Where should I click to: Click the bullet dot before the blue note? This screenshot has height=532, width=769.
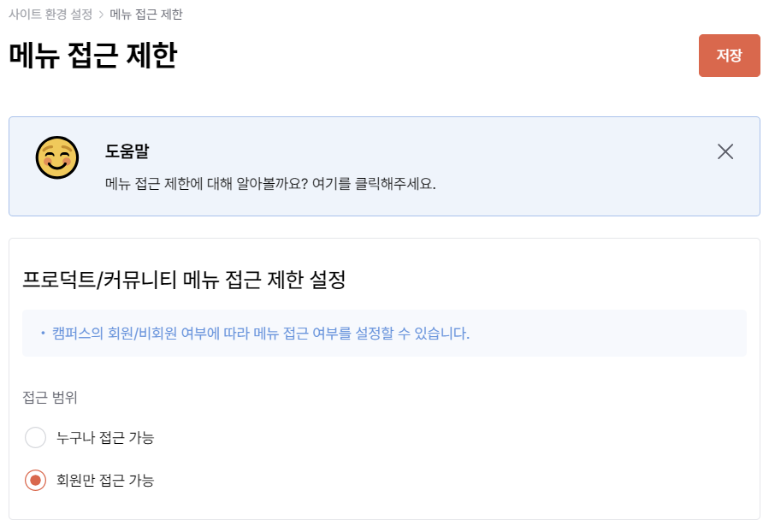click(x=43, y=334)
